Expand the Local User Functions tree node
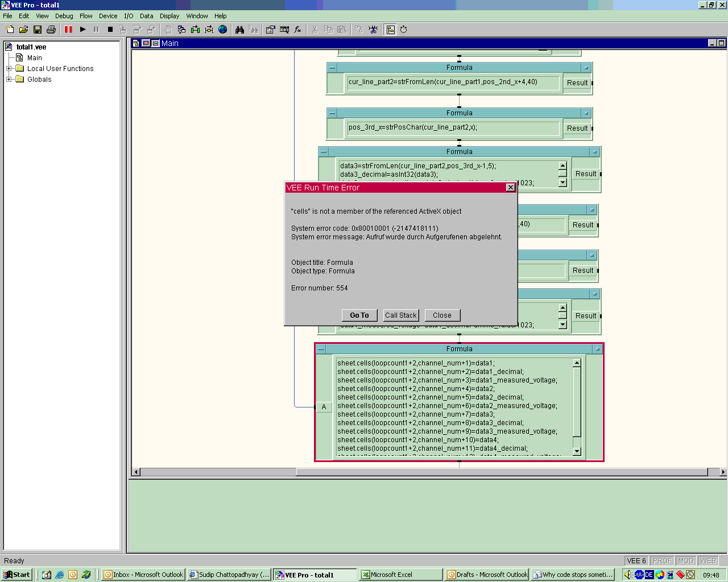The height and width of the screenshot is (582, 728). (x=9, y=69)
